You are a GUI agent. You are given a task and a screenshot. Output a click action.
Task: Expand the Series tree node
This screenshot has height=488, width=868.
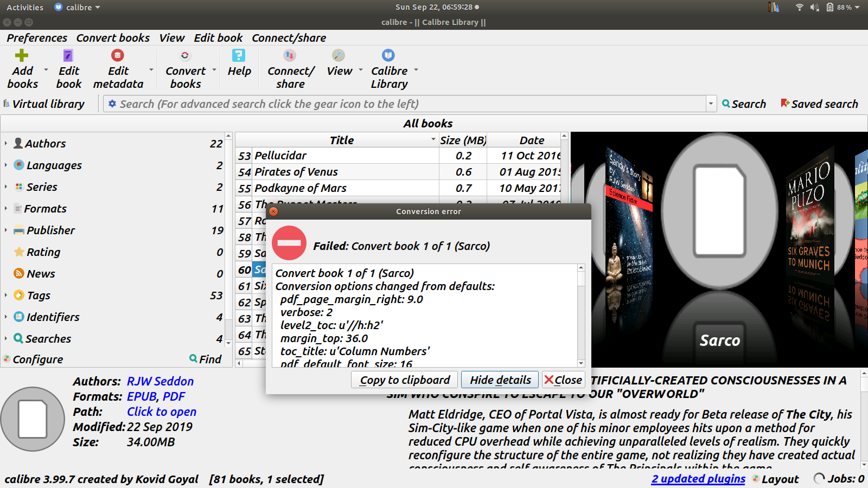pyautogui.click(x=6, y=187)
